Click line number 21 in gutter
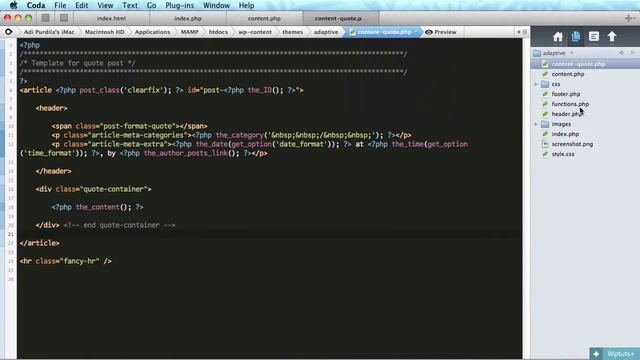The height and width of the screenshot is (360, 640). point(11,234)
